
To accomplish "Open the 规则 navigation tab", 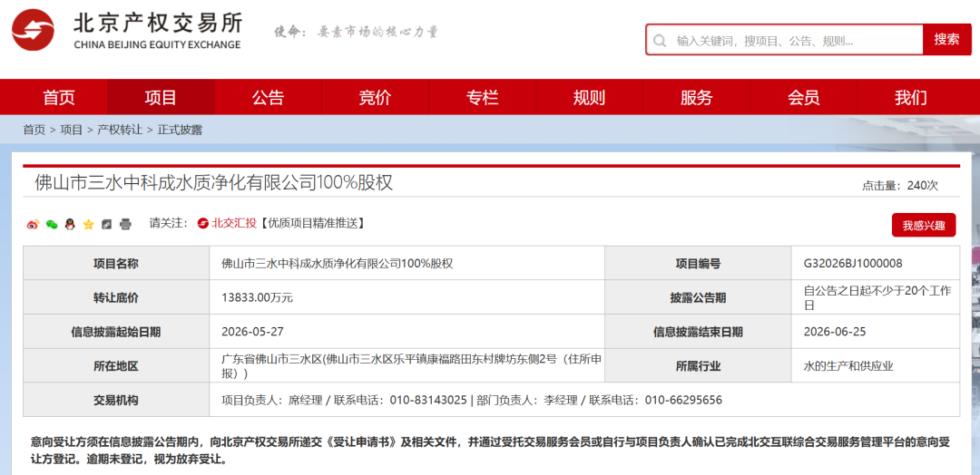I will tap(590, 97).
